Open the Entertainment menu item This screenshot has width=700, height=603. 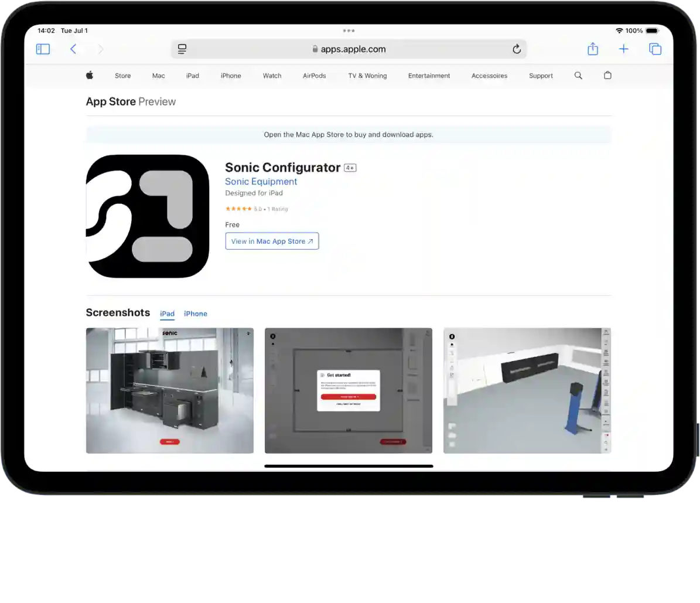[429, 76]
